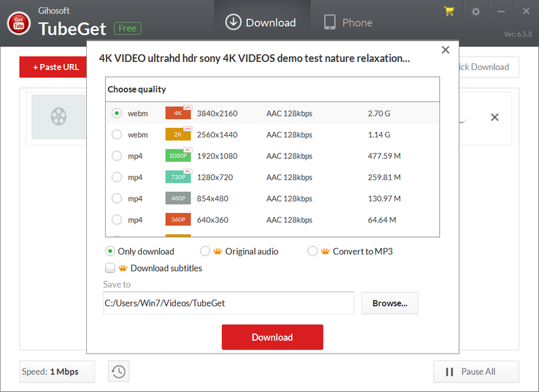Open the shopping cart purchase icon
This screenshot has width=539, height=392.
point(449,11)
